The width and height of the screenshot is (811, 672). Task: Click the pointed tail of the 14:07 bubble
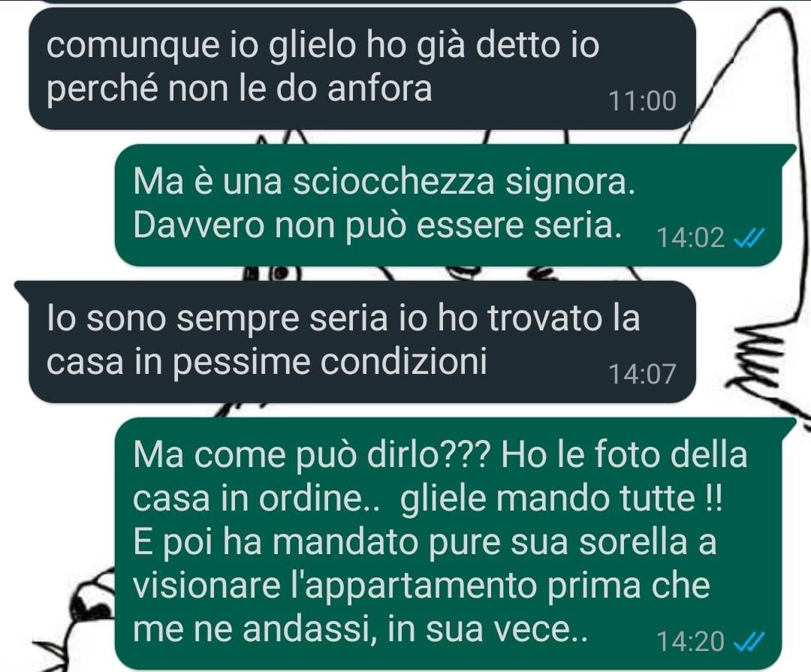[23, 288]
